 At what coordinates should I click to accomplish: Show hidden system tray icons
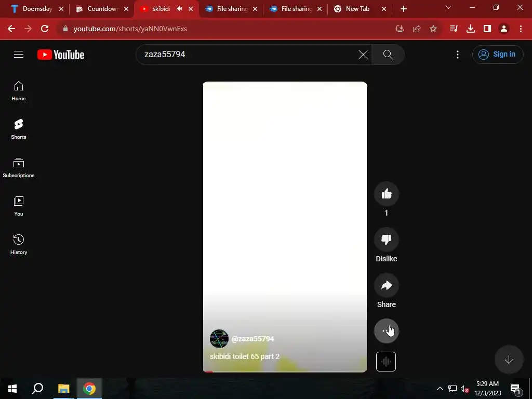(x=440, y=389)
